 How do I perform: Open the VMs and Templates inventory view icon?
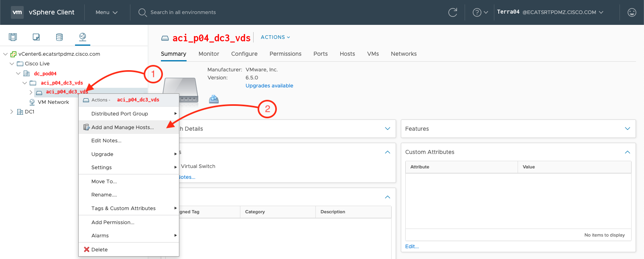click(36, 37)
